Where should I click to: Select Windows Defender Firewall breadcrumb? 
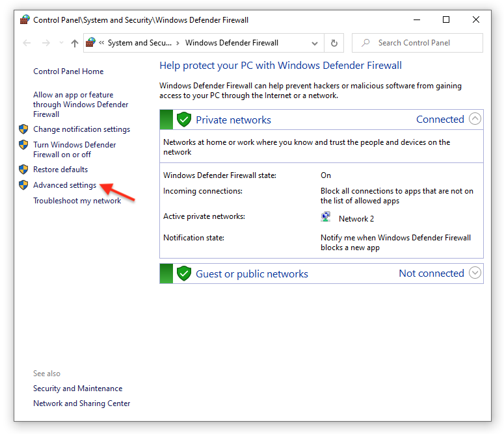[232, 43]
